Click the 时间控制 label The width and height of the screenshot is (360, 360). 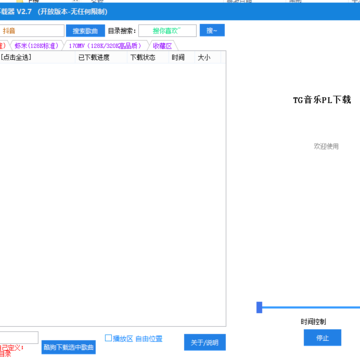click(313, 322)
